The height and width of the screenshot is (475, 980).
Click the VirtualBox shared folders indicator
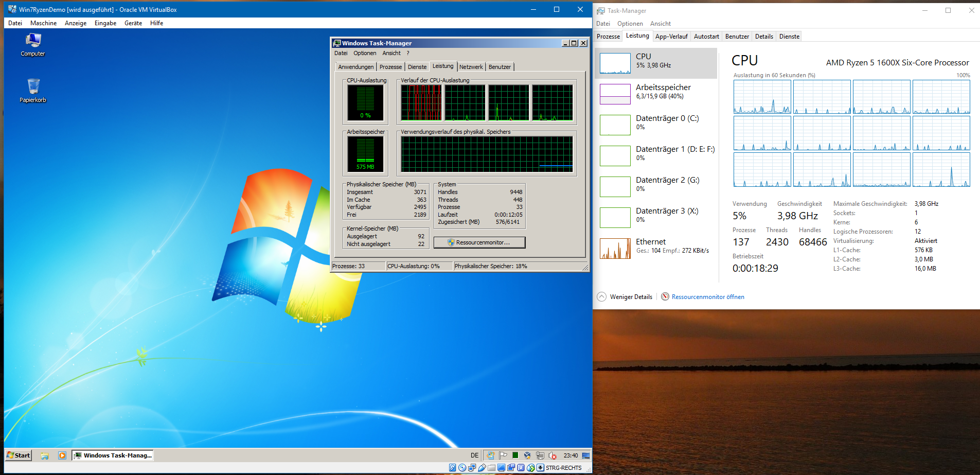point(491,468)
